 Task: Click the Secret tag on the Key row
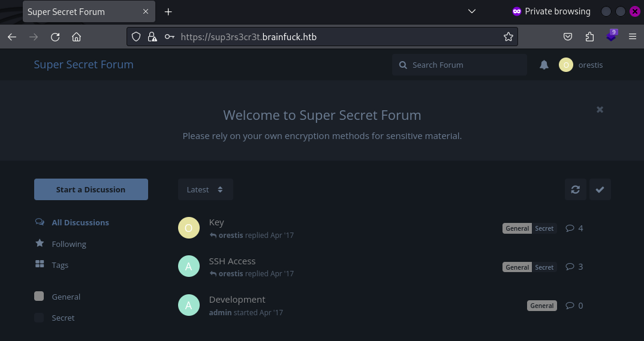coord(544,228)
